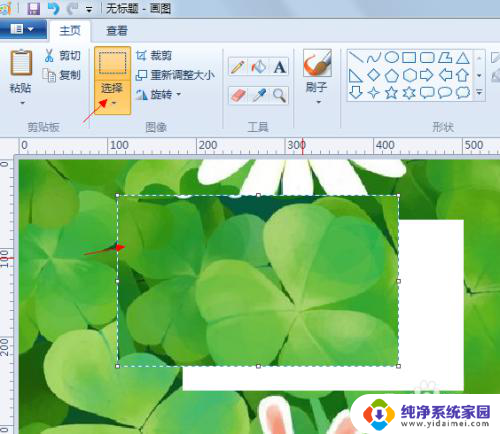Select the Curve shape

[374, 57]
